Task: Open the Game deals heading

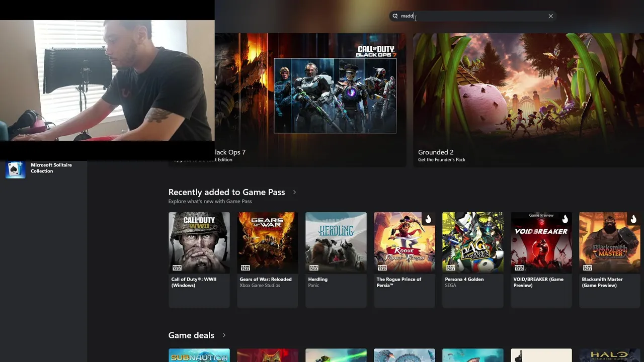Action: pyautogui.click(x=191, y=335)
